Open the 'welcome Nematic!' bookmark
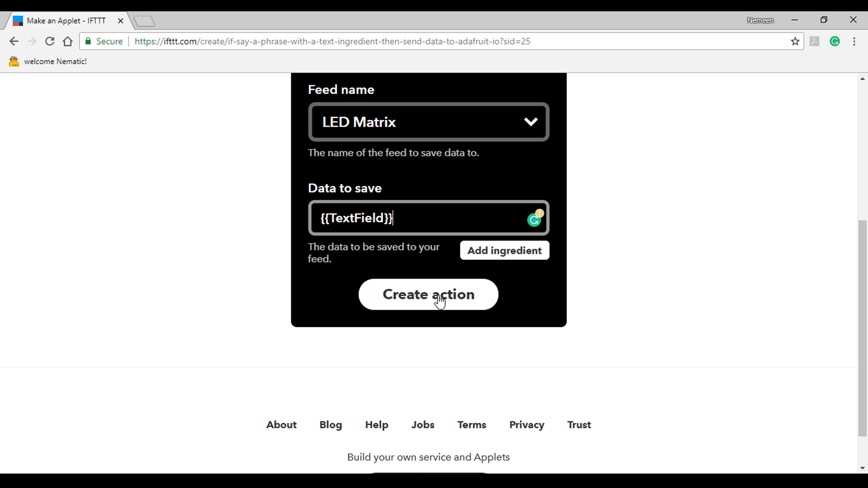This screenshot has height=488, width=868. coord(48,61)
